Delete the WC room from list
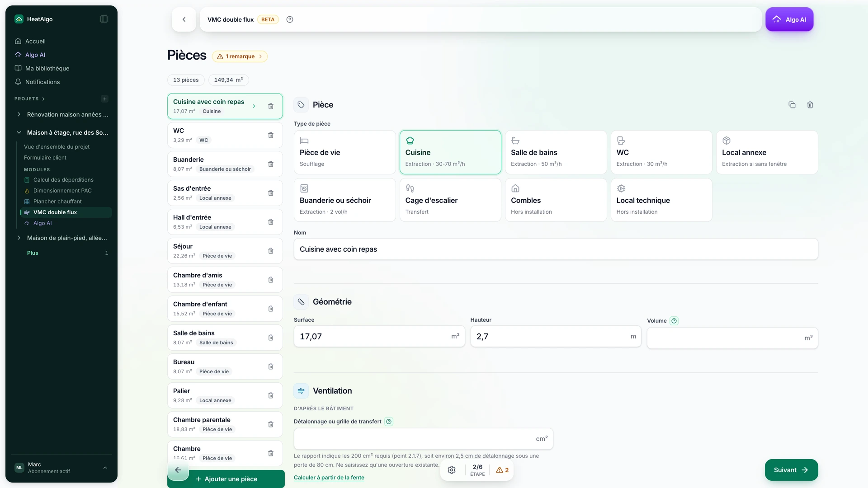 [x=271, y=135]
